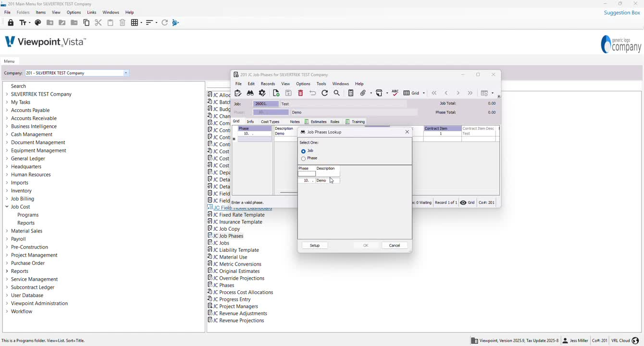Image resolution: width=644 pixels, height=346 pixels.
Task: Click the refresh icon in Job Phases toolbar
Action: (x=325, y=93)
